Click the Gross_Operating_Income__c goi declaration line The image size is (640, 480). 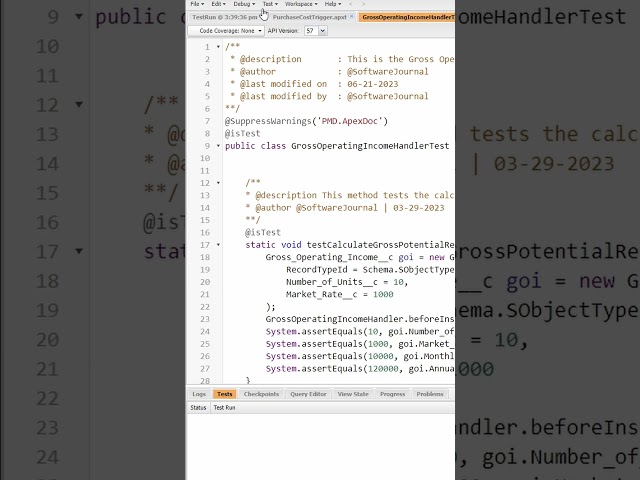[360, 257]
